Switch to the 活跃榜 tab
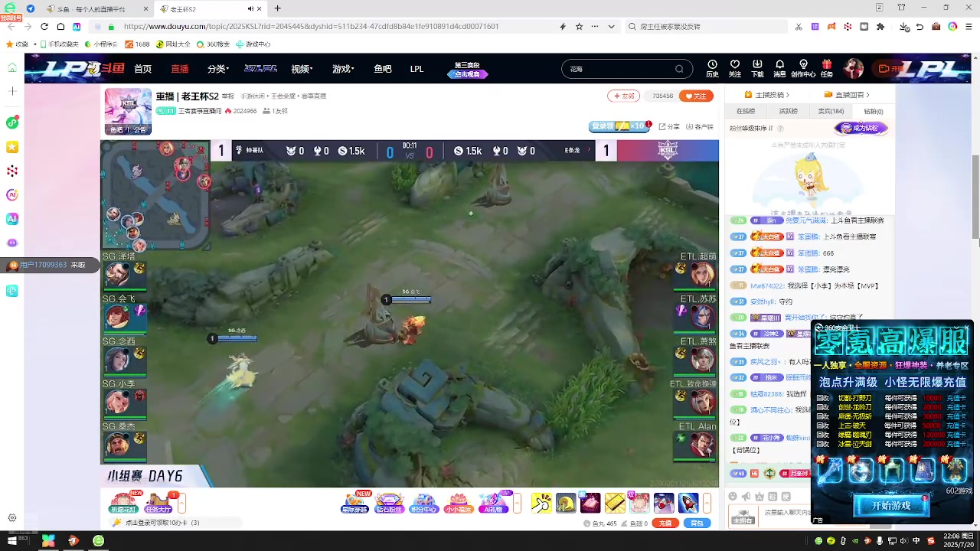Viewport: 980px width, 551px height. coord(788,111)
